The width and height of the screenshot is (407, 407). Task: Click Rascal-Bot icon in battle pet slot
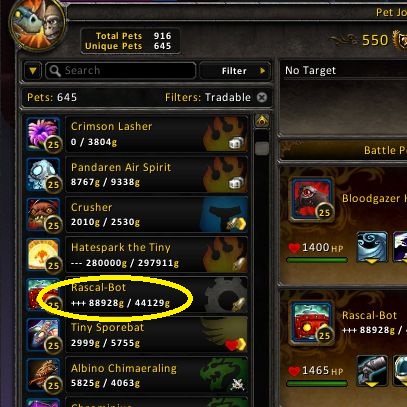click(x=312, y=323)
